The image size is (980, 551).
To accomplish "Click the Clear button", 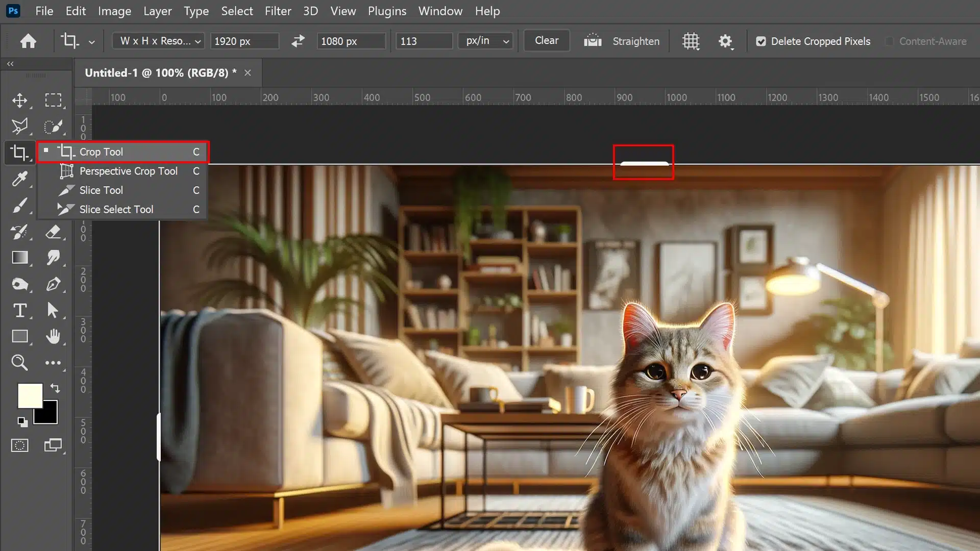I will [546, 40].
